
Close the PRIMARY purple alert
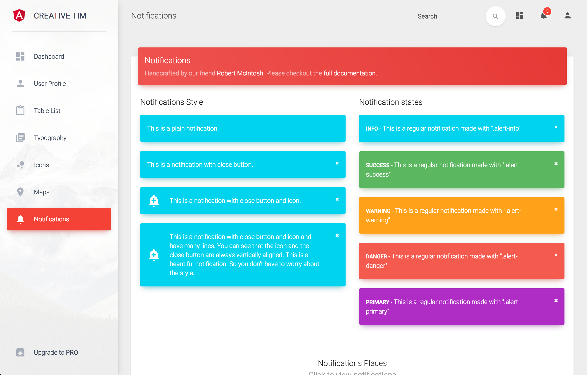point(556,301)
